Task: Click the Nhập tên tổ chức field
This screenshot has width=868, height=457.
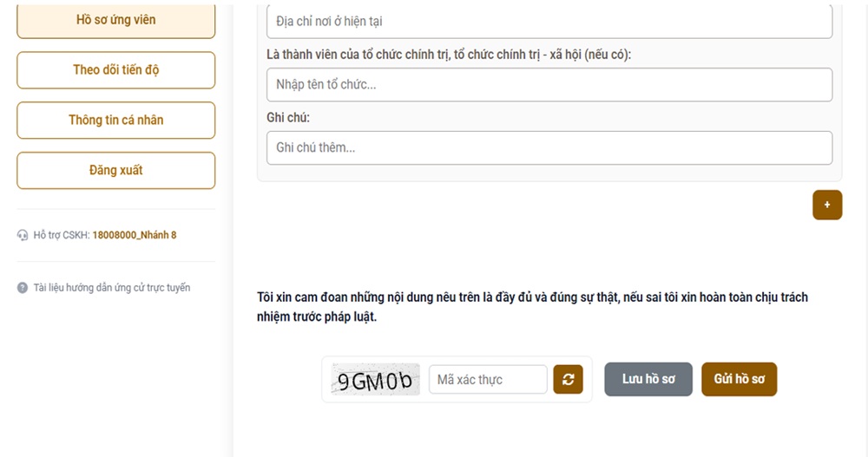Action: click(x=549, y=84)
